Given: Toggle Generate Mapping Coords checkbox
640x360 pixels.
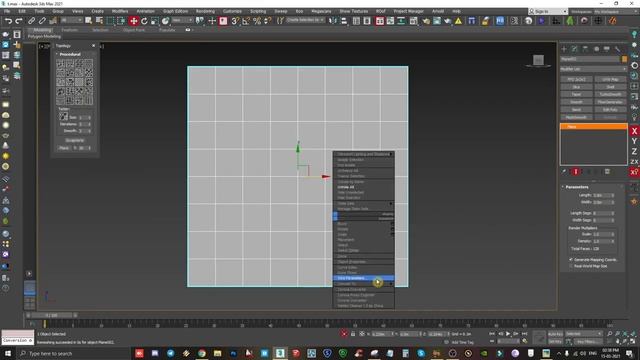Looking at the screenshot, I should tap(571, 260).
